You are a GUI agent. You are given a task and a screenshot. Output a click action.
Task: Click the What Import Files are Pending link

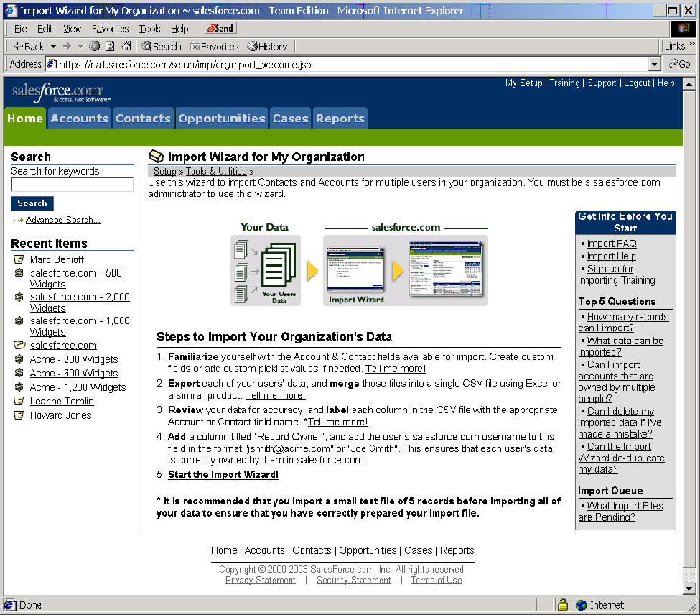tap(620, 512)
